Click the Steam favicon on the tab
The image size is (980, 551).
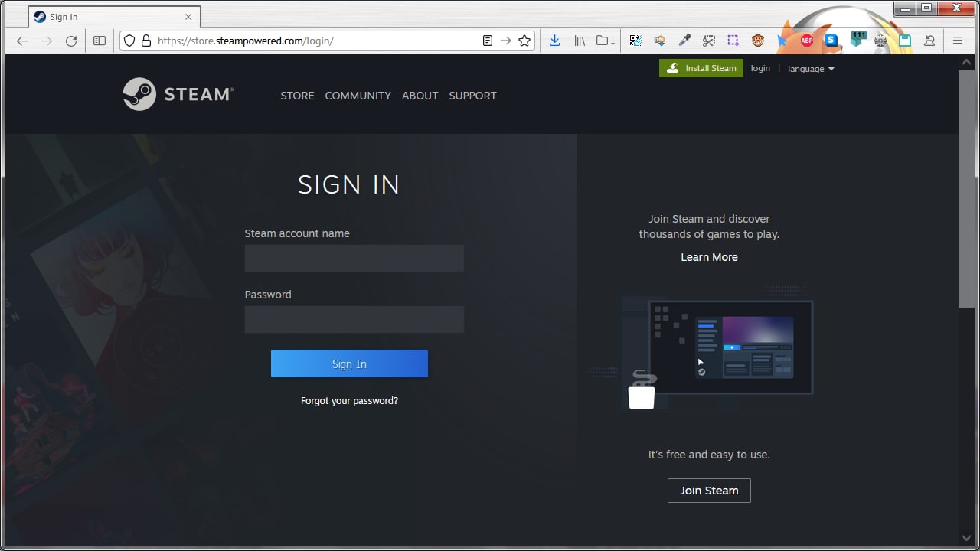(40, 17)
